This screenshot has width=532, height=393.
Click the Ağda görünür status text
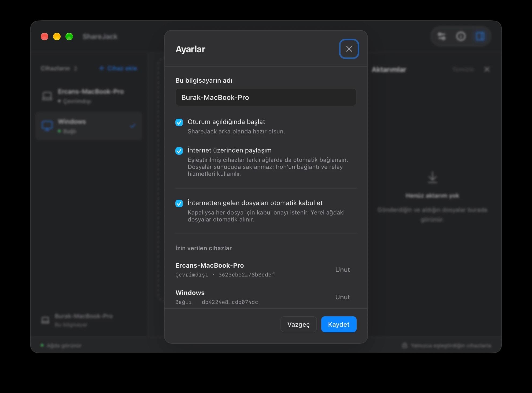64,345
